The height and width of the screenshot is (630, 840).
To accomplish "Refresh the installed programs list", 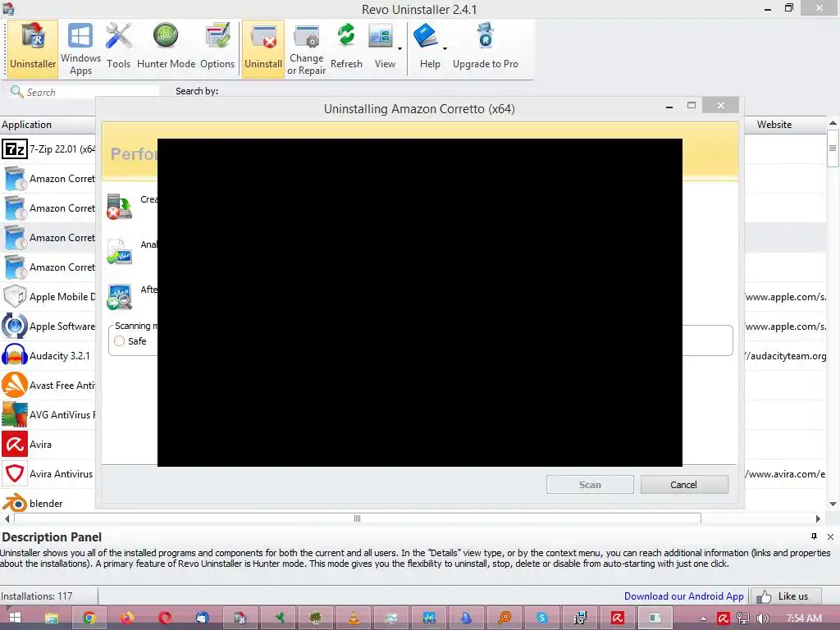I will tap(346, 48).
